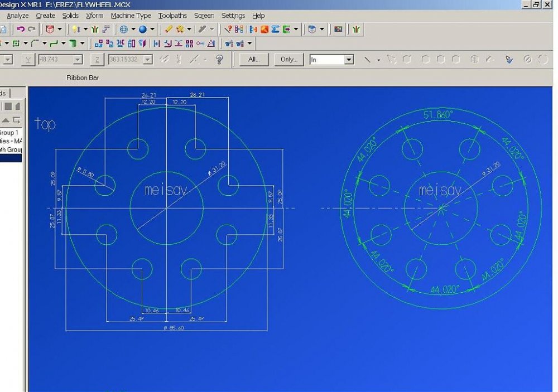Open the Xform menu

coord(95,16)
